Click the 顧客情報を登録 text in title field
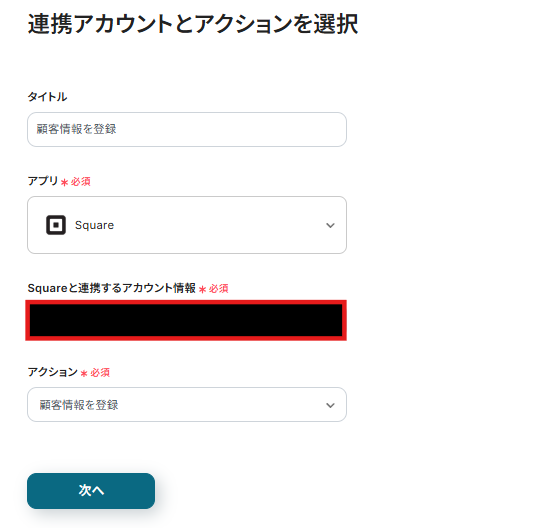The width and height of the screenshot is (556, 528). (76, 129)
